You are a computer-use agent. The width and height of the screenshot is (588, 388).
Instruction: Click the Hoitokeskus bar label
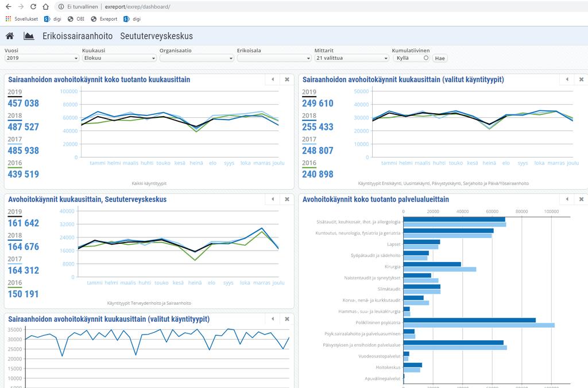(388, 367)
